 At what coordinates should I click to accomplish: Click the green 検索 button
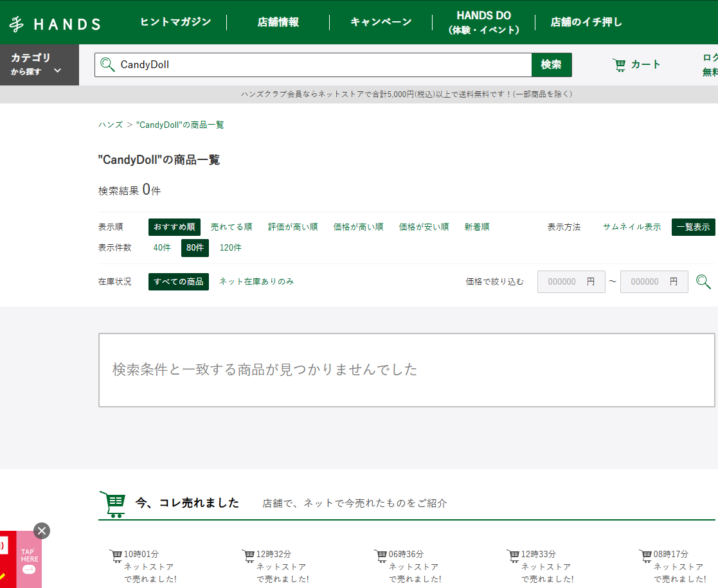(552, 64)
